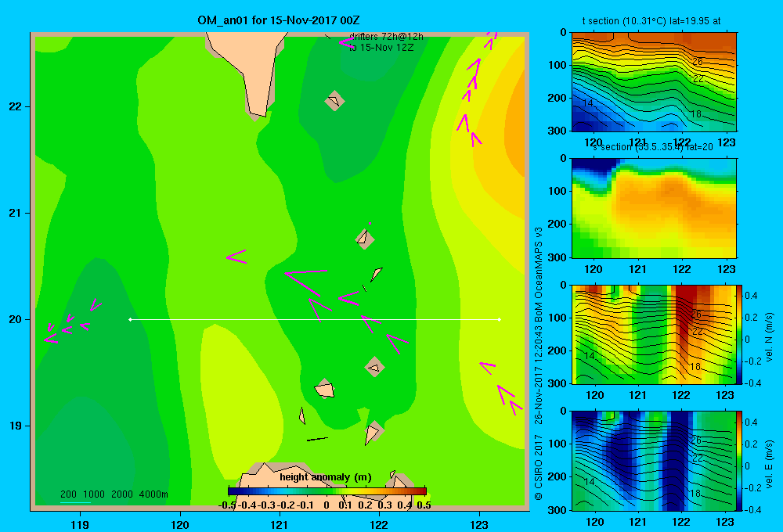The image size is (783, 532).
Task: Click the height anomaly color bar
Action: [327, 491]
